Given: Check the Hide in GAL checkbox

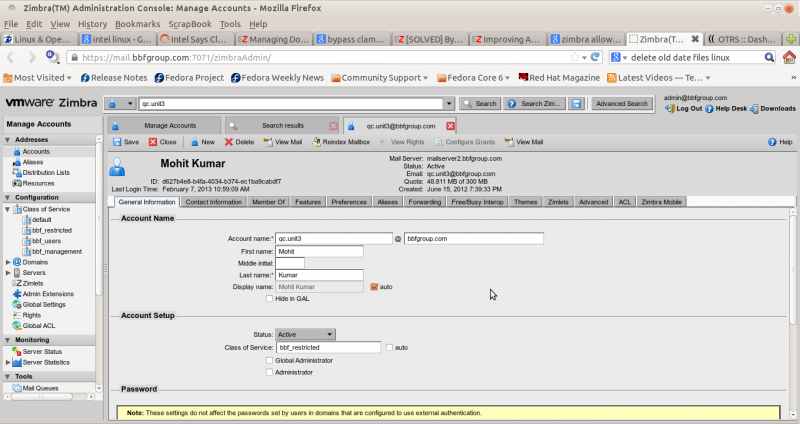Looking at the screenshot, I should pyautogui.click(x=269, y=298).
